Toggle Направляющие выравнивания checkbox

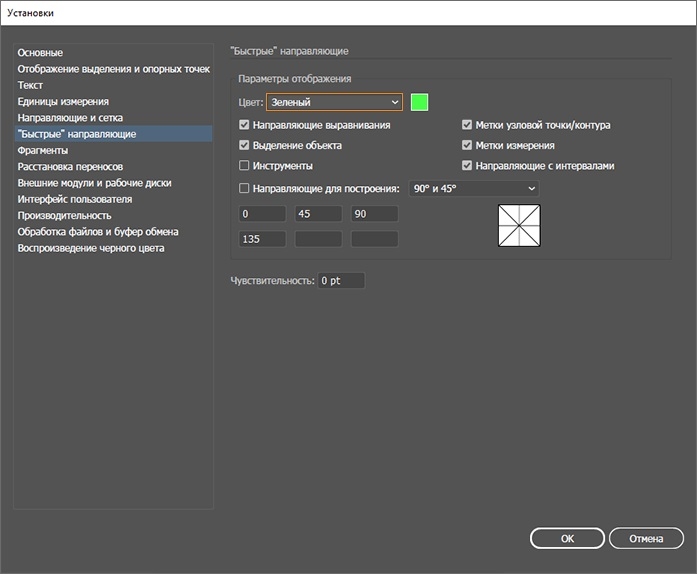pyautogui.click(x=245, y=126)
